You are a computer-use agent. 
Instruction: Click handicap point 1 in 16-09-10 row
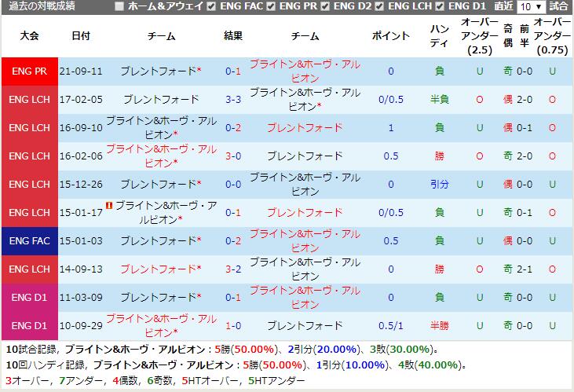[x=391, y=127]
